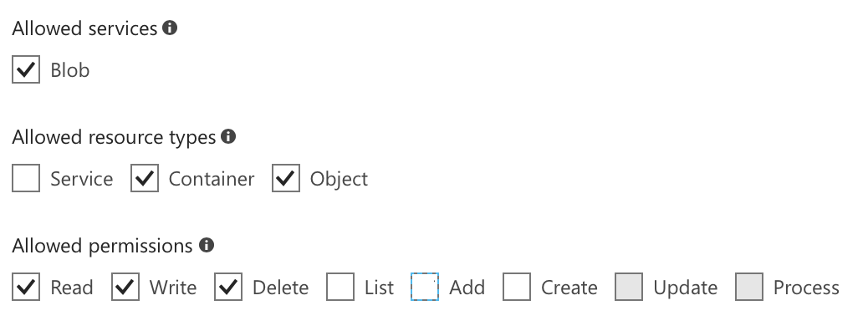Click the Blob text label
This screenshot has height=326, width=868.
[69, 70]
